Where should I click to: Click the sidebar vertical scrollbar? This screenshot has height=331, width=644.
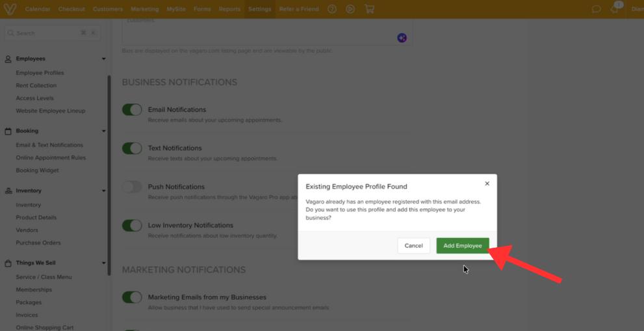coord(109,175)
